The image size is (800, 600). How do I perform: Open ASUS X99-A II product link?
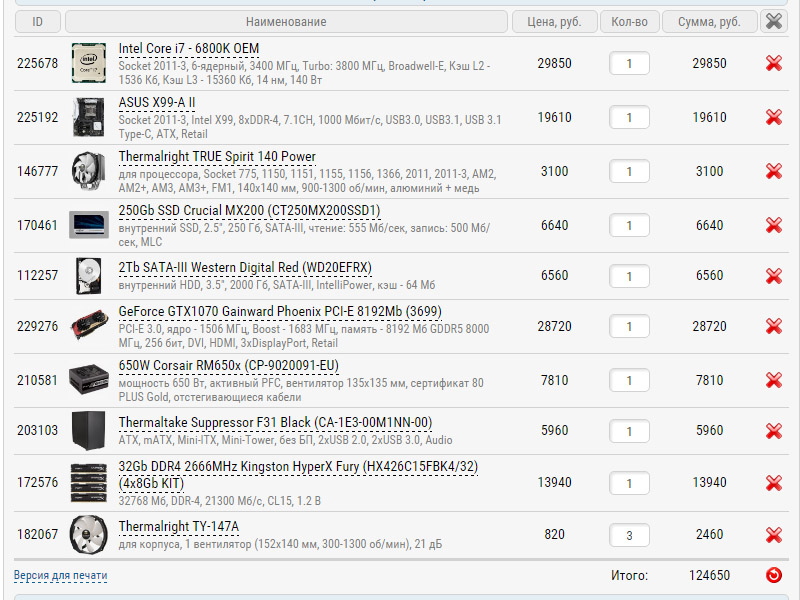[157, 103]
